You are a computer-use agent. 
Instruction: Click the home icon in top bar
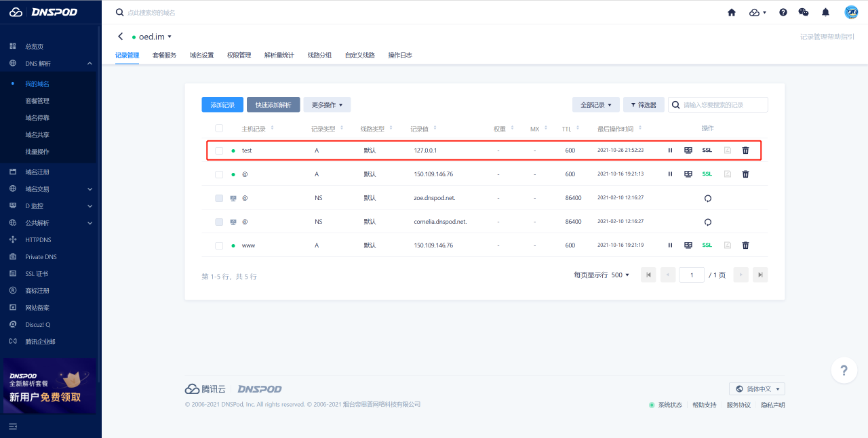[732, 12]
